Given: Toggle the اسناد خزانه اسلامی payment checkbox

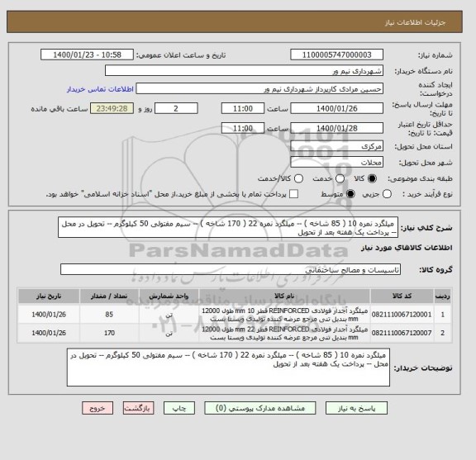Looking at the screenshot, I should point(293,194).
